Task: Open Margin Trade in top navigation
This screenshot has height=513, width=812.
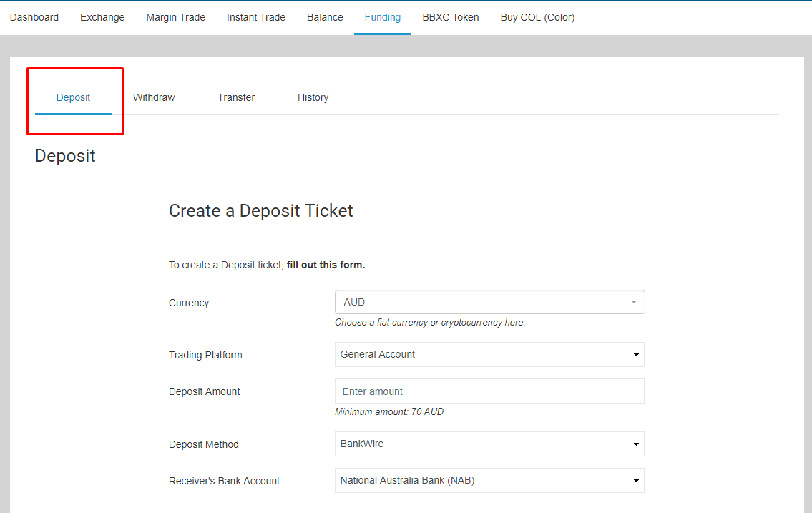Action: (x=175, y=17)
